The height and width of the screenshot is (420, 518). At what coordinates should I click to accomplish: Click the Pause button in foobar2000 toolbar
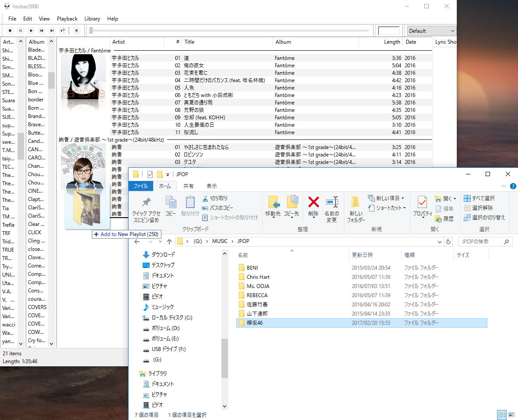click(x=21, y=31)
